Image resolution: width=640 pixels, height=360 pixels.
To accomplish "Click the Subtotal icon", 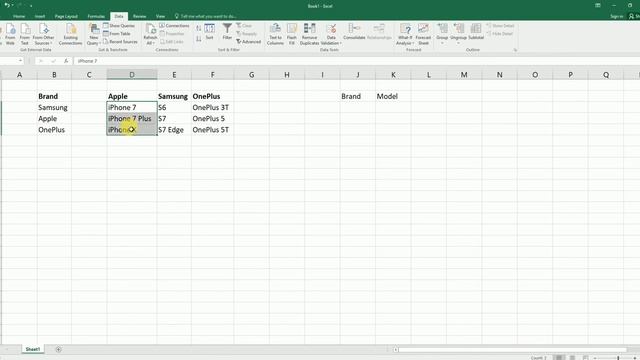I will click(x=476, y=31).
